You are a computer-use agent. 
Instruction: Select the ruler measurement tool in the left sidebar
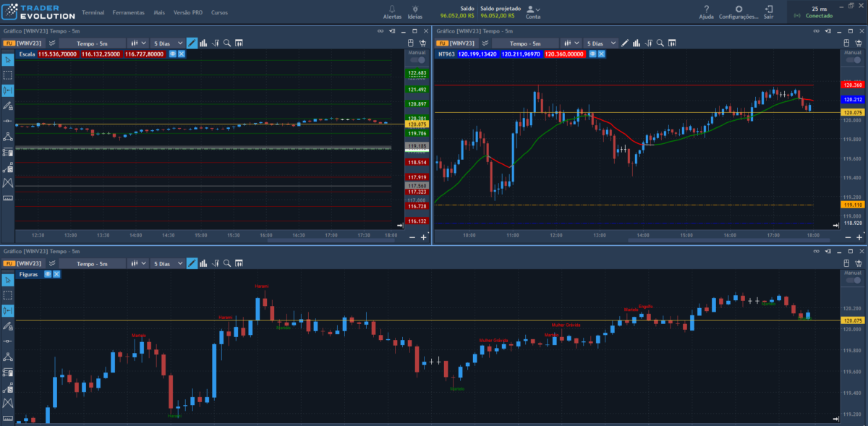(x=7, y=198)
